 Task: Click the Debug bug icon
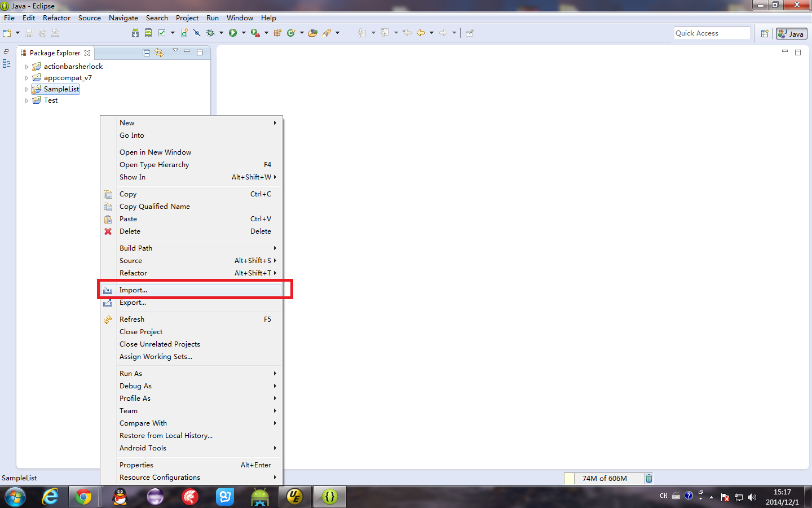point(210,33)
